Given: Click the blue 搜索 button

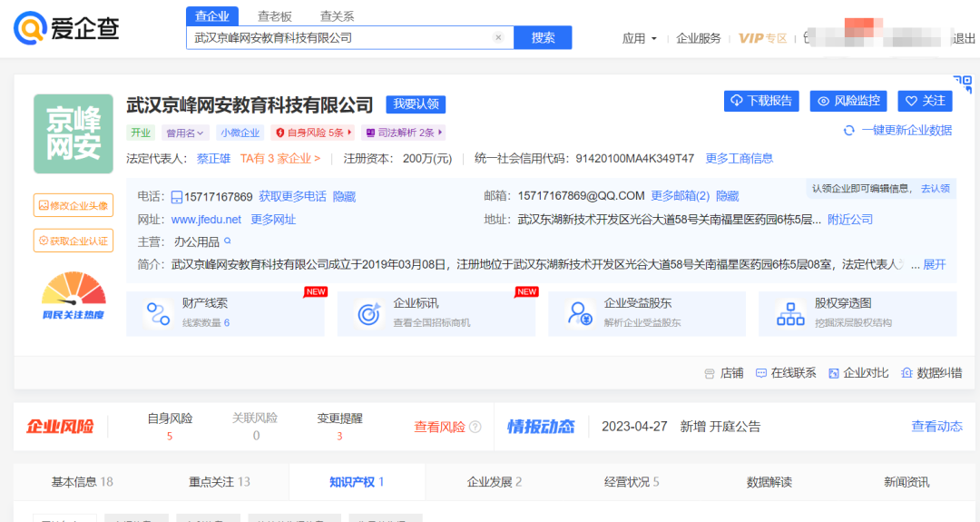Looking at the screenshot, I should (543, 37).
